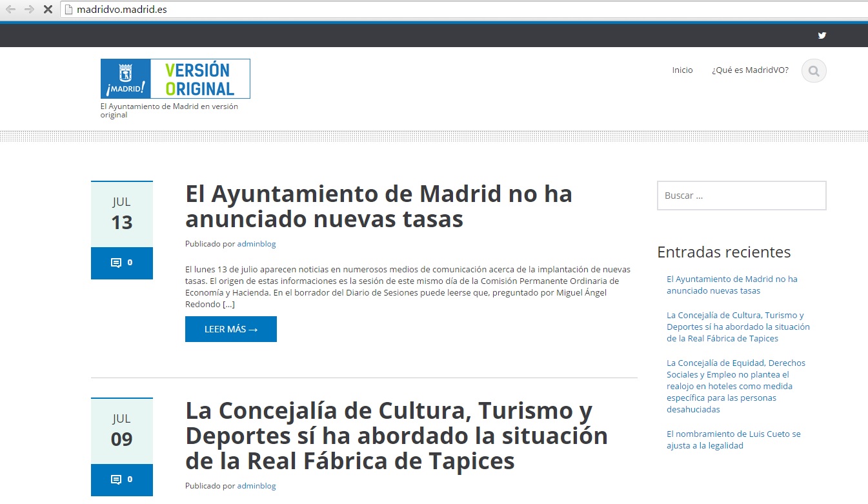Click the browser forward arrow
Screen dimensions: 868x504
(x=29, y=10)
